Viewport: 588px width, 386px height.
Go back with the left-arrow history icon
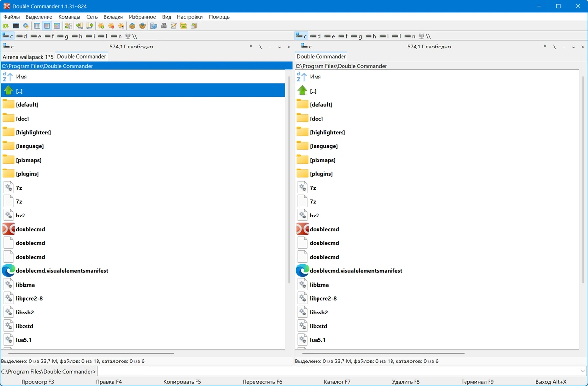(x=80, y=26)
